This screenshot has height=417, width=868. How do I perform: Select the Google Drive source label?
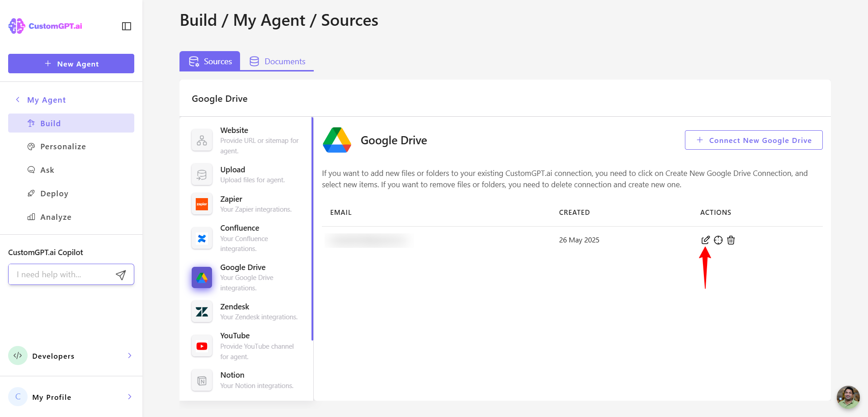coord(243,267)
